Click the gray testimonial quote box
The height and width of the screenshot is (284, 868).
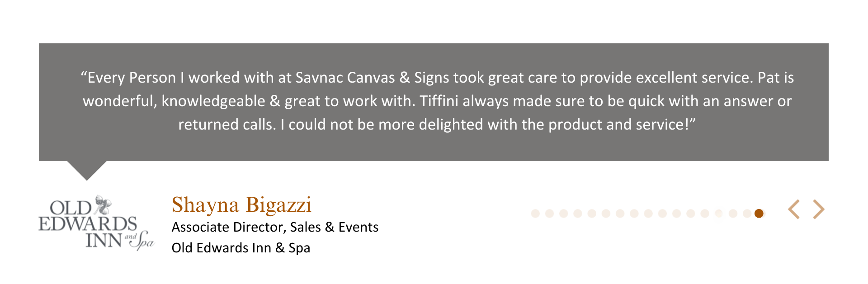tap(434, 102)
